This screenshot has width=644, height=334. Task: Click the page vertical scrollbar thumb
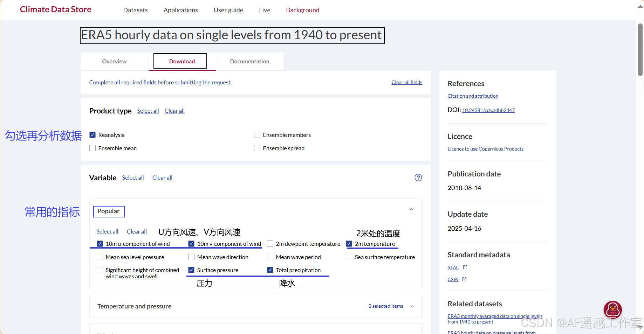point(640,50)
